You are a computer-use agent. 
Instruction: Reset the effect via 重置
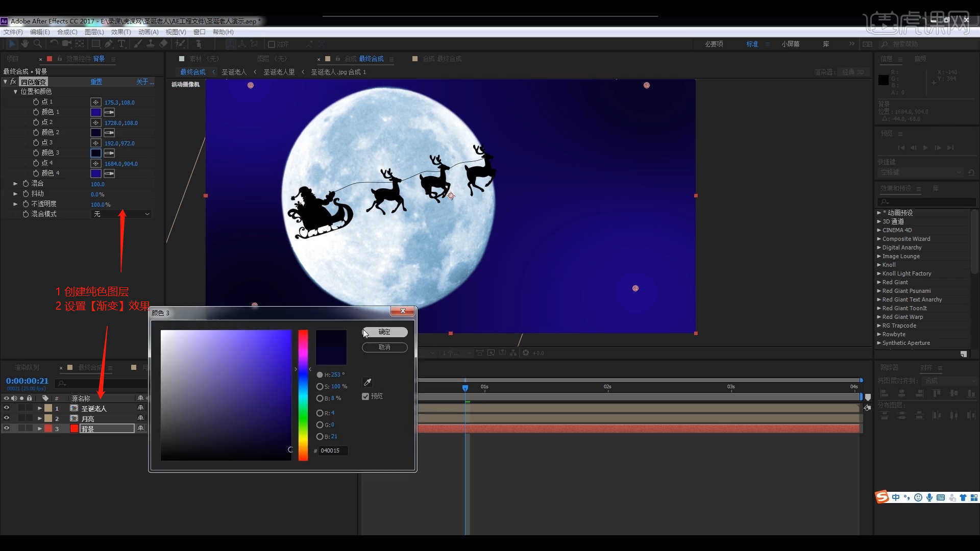click(96, 82)
